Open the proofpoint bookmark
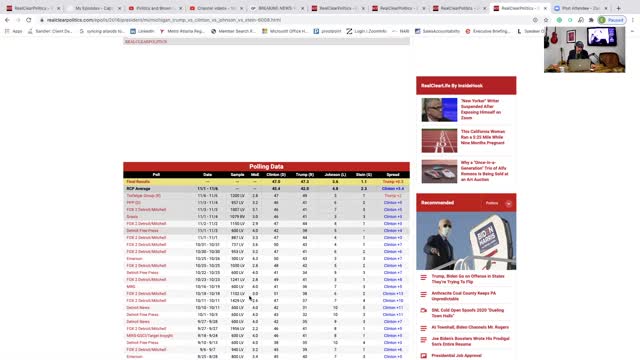This screenshot has height=360, width=640. coord(327,31)
